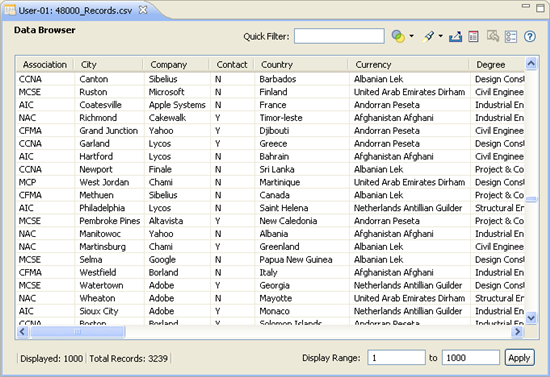Click the Display Range end field showing 1000

(471, 358)
